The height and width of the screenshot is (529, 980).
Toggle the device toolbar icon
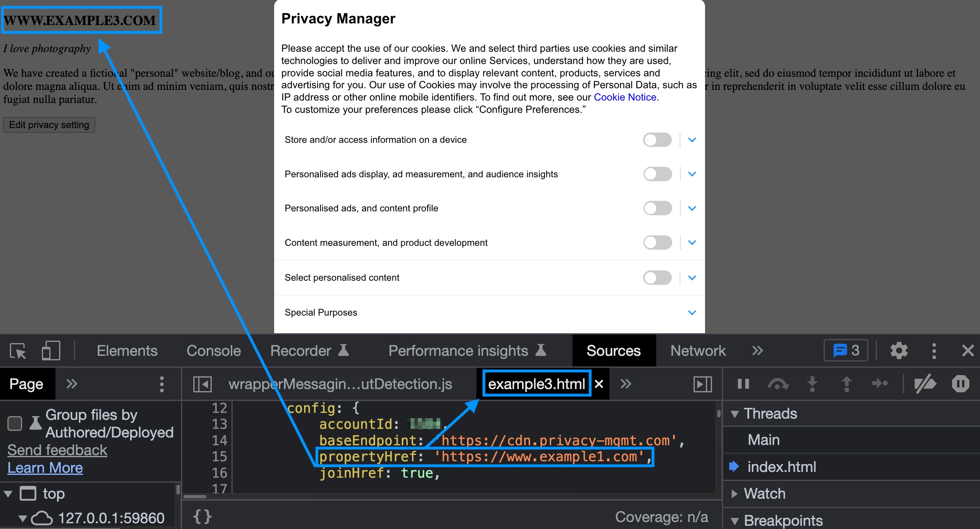pos(51,351)
